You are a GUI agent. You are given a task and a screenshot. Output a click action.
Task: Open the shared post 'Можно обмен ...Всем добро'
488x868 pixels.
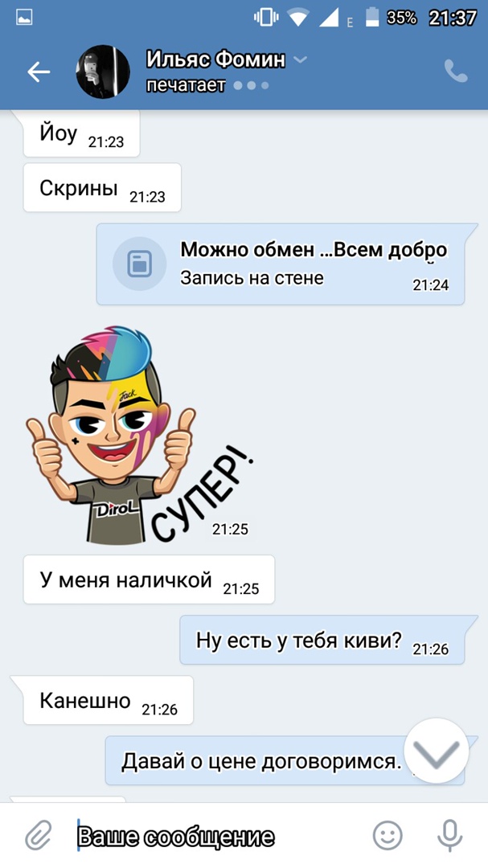(x=281, y=264)
